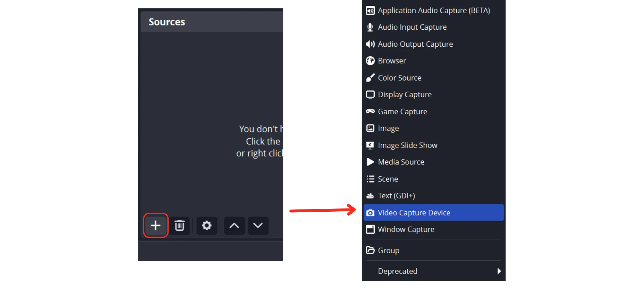Screen dimensions: 644x290
Task: Click the trash Remove Source button
Action: 179,226
